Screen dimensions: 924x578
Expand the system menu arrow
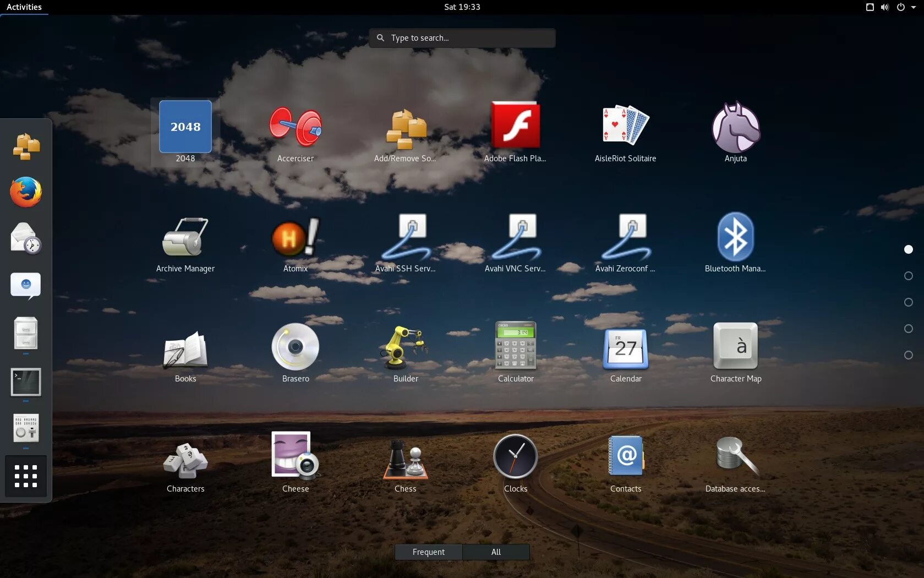(x=913, y=7)
